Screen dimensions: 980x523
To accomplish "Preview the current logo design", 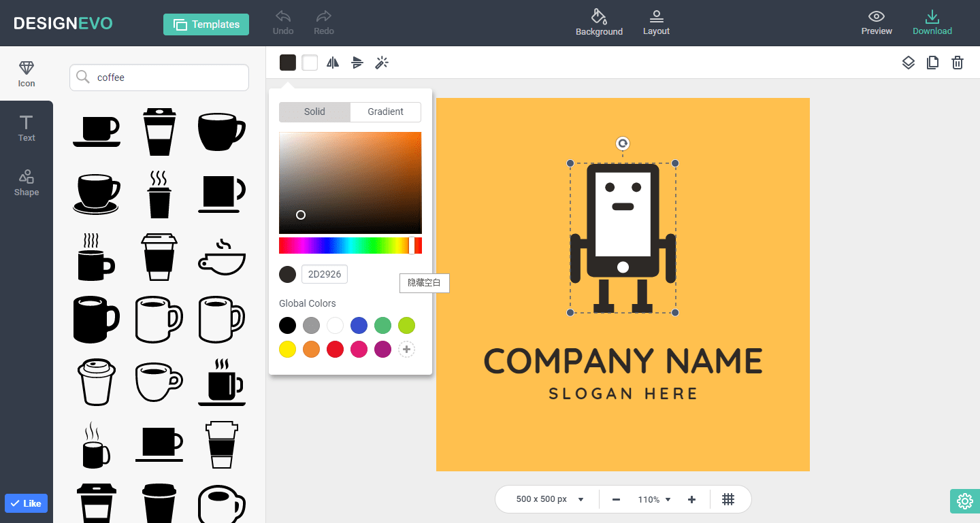I will (876, 22).
